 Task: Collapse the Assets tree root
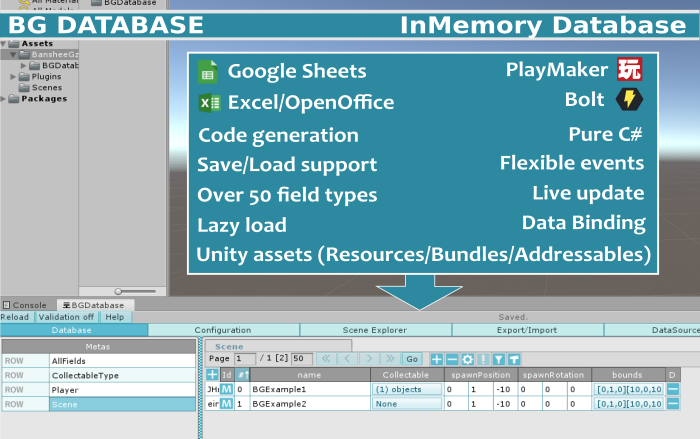coord(4,44)
